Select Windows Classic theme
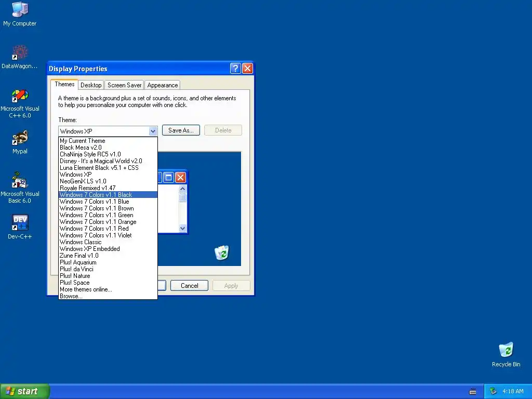The height and width of the screenshot is (399, 532). click(x=108, y=242)
